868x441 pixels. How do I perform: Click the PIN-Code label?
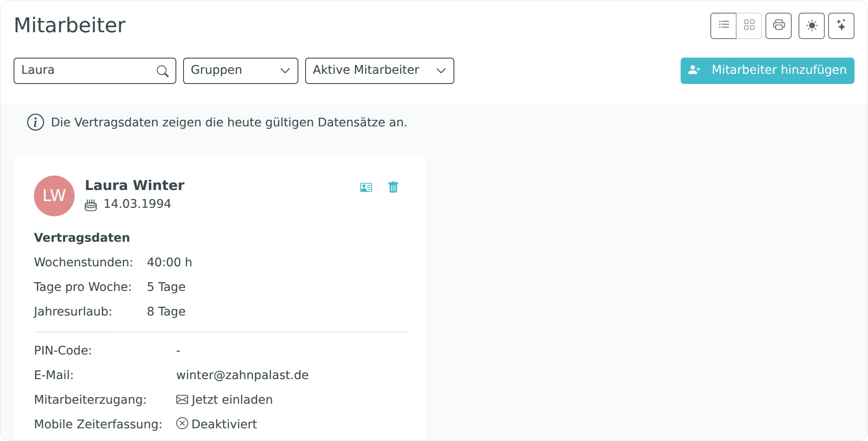click(63, 351)
